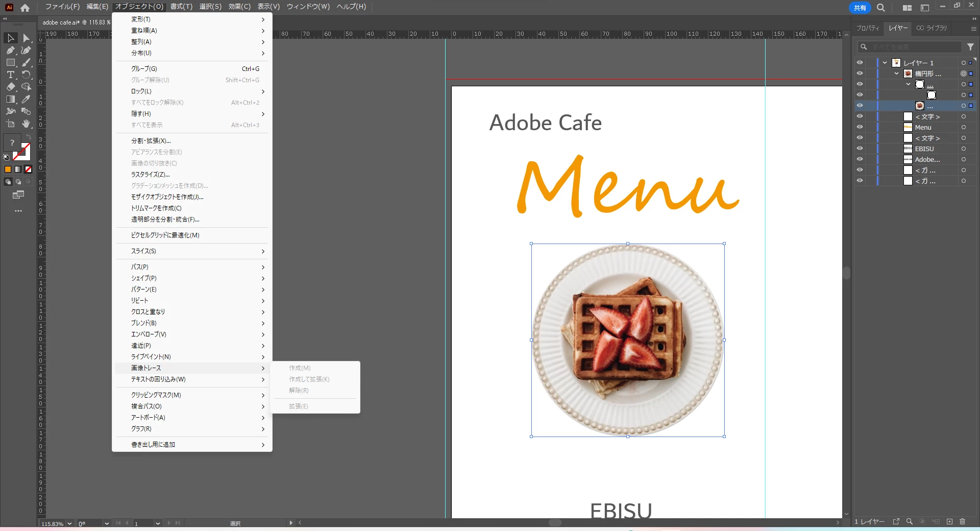Choose トリムマークを作成(C) entry

pos(192,208)
